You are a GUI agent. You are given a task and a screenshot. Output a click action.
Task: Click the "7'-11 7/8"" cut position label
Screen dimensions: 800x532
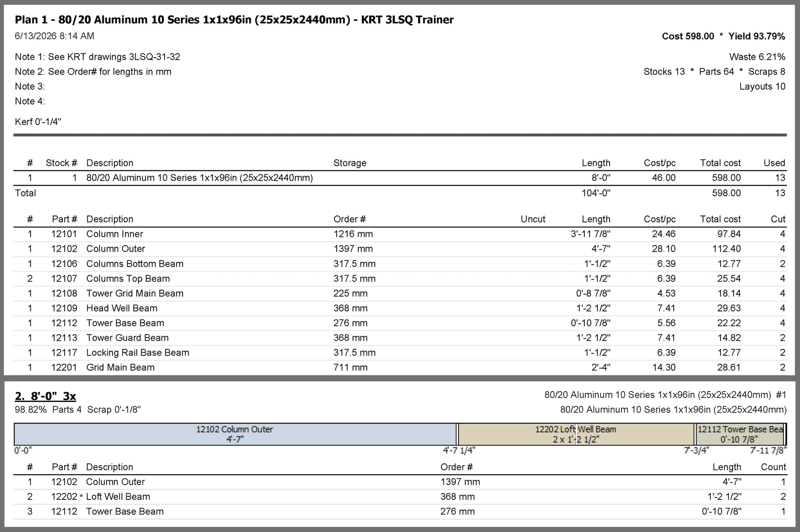768,450
